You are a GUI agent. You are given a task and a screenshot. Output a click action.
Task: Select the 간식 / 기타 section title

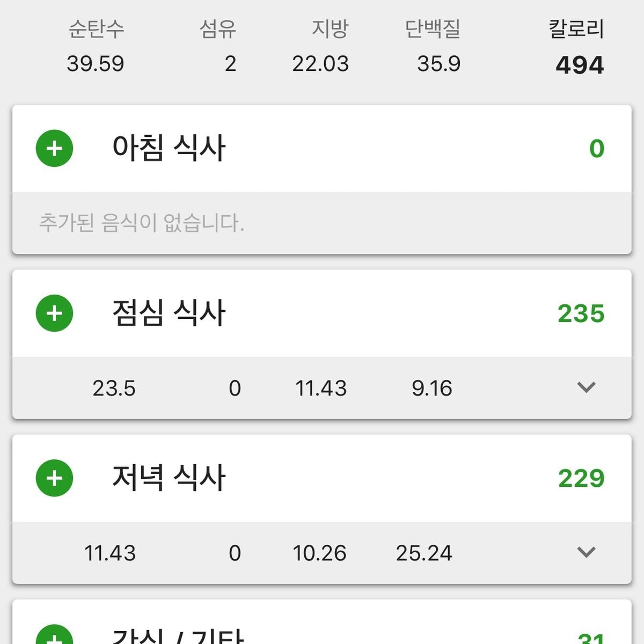point(177,636)
